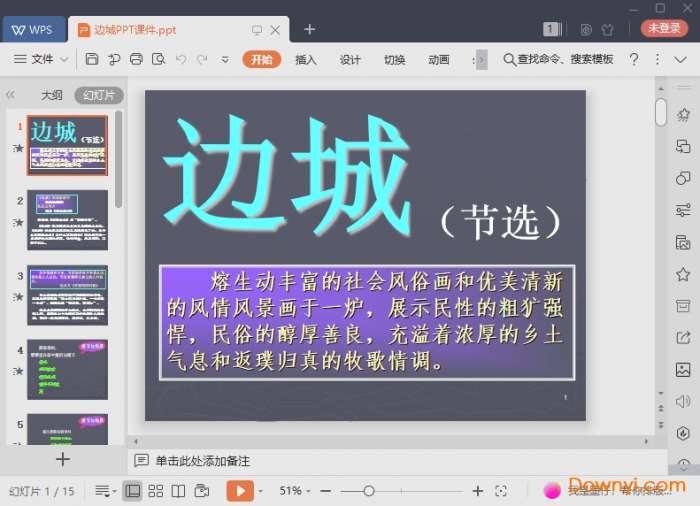
Task: Click animation star marker beside slide 2
Action: point(18,222)
